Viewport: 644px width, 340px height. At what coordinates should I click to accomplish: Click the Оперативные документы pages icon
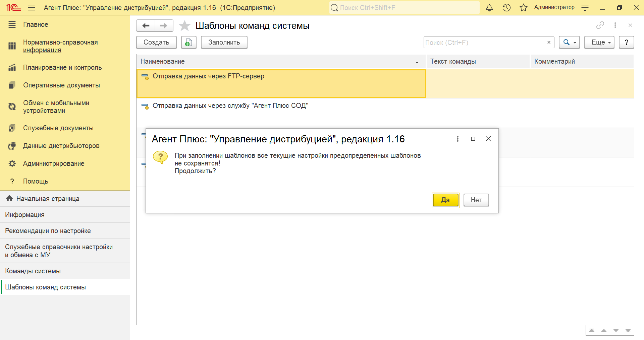12,85
